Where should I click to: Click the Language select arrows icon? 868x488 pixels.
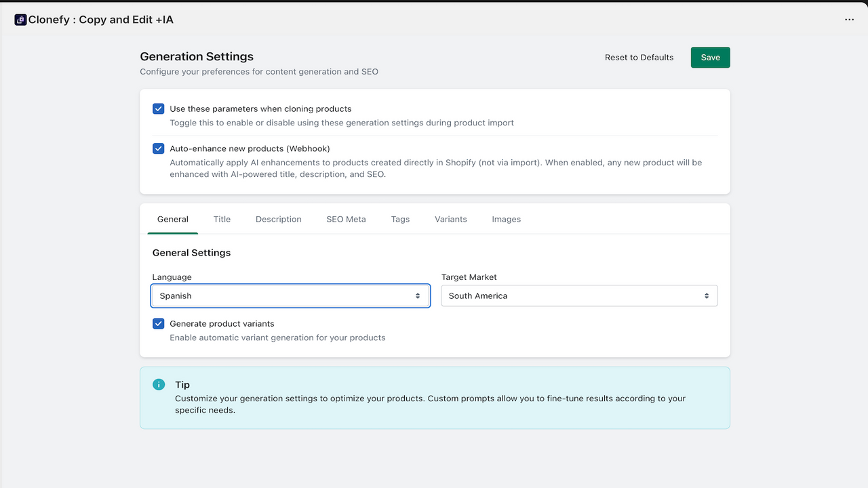[x=418, y=296]
